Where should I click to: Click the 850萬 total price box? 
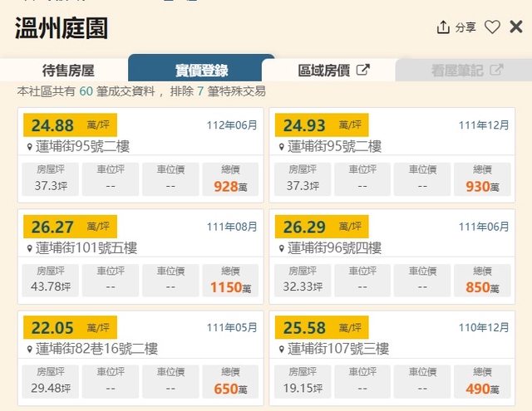(482, 281)
